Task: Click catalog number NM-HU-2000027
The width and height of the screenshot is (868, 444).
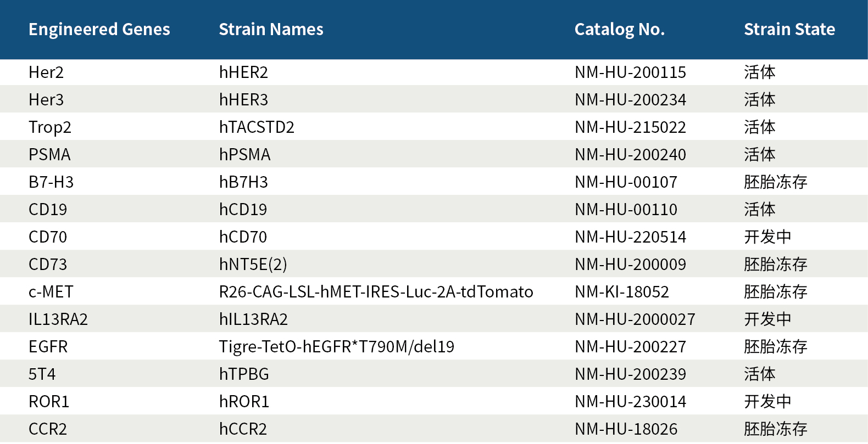Action: [635, 319]
